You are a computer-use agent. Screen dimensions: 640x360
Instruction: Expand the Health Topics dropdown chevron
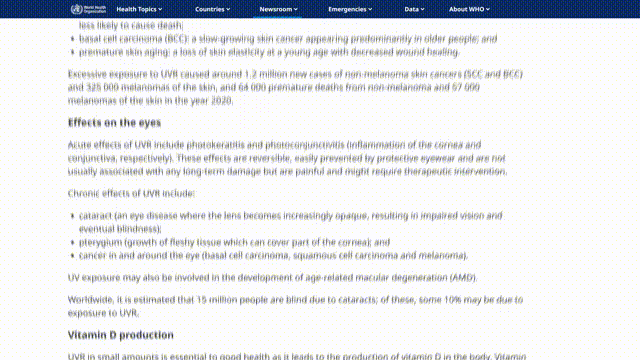160,9
